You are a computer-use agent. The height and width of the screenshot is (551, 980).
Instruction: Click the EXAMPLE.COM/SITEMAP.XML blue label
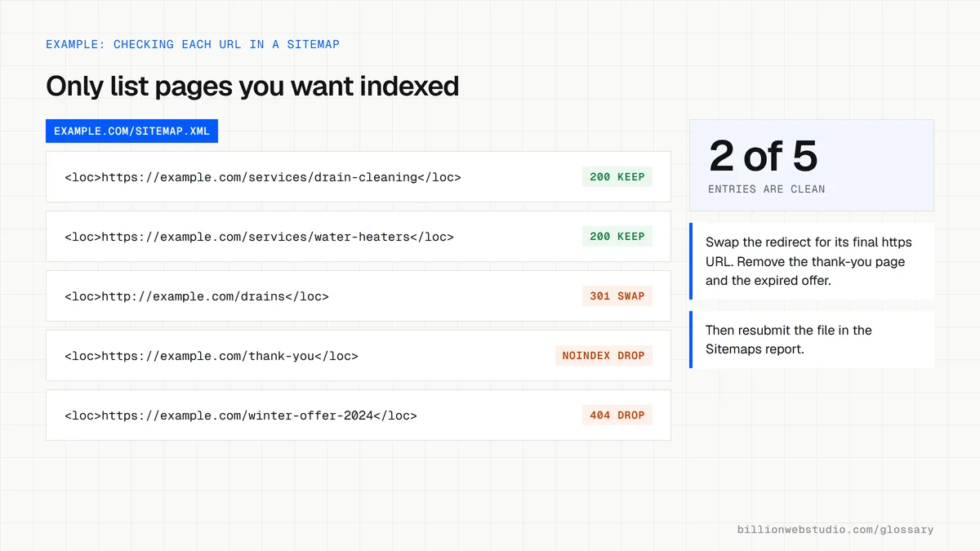(x=131, y=131)
